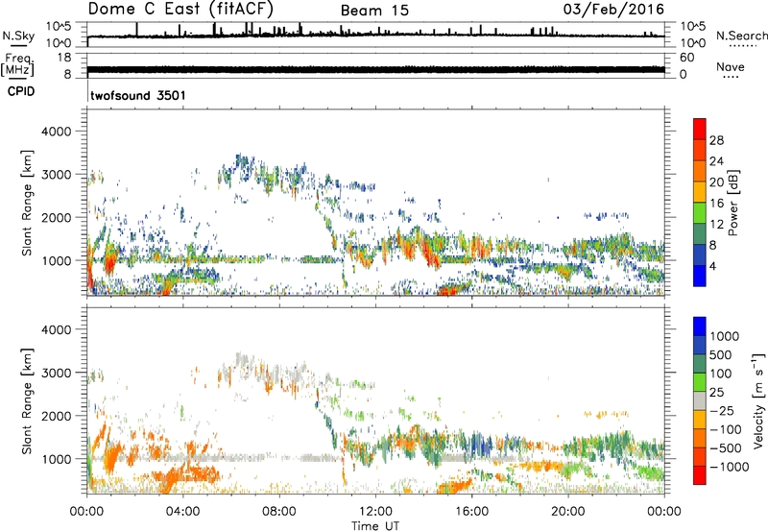Click the '4000' tick on power panel axis

(x=57, y=132)
